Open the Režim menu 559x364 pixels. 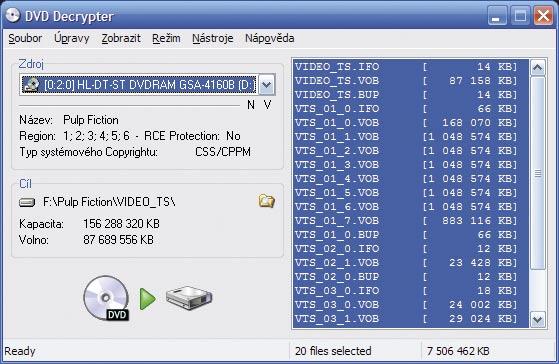point(166,38)
